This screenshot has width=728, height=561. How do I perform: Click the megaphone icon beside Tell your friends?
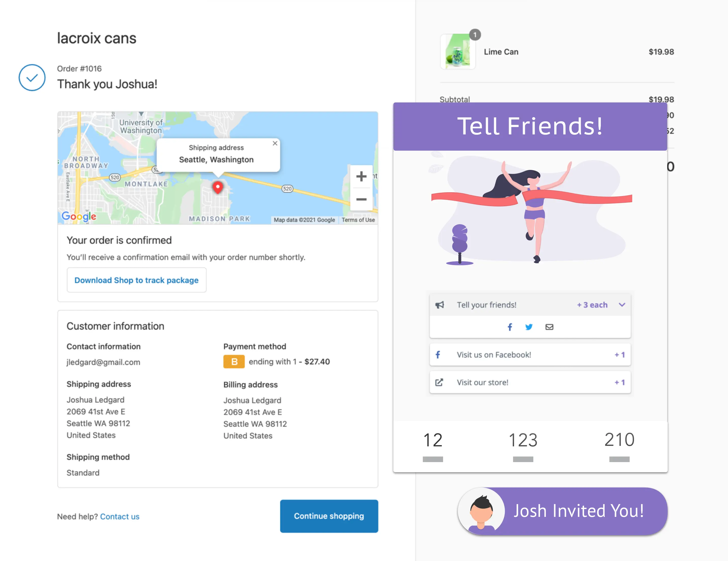click(439, 305)
